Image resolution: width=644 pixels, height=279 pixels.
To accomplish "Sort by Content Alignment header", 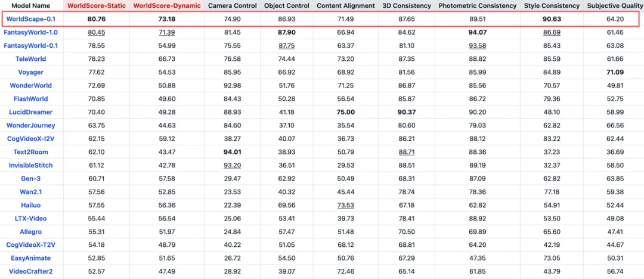I will pyautogui.click(x=346, y=6).
